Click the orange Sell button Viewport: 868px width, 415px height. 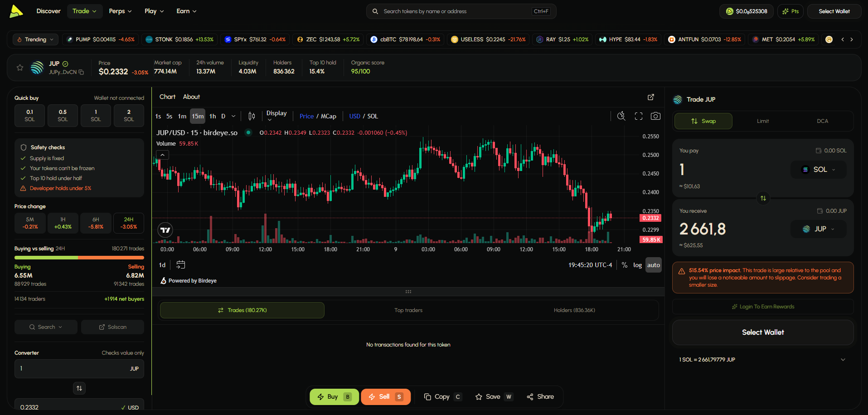(386, 397)
